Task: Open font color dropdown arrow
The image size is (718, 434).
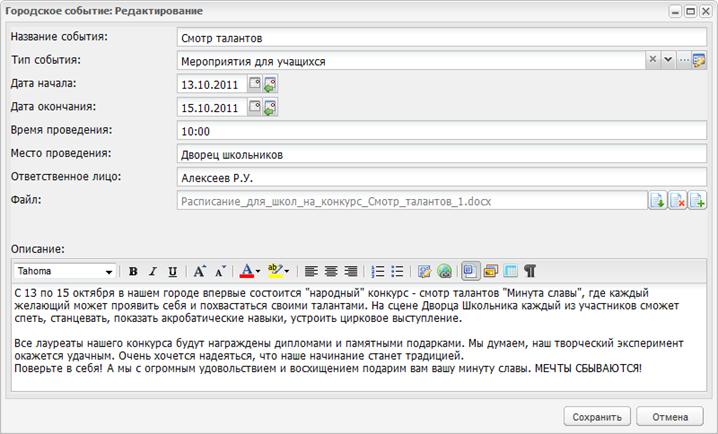Action: (x=258, y=271)
